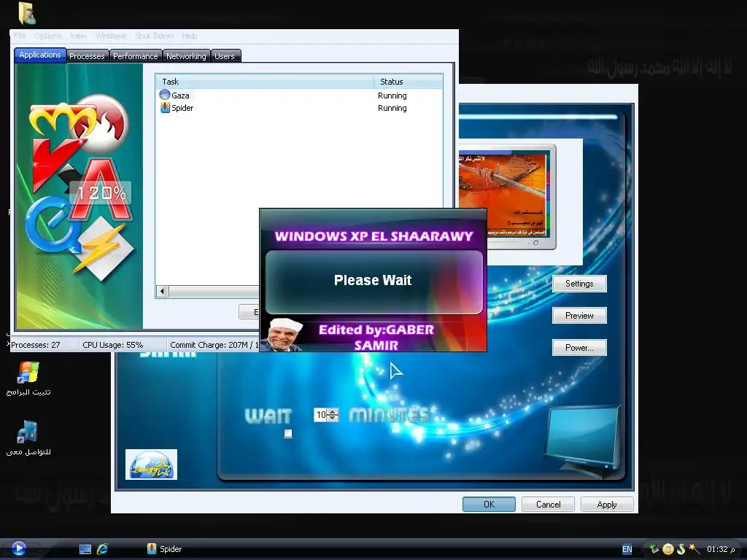Click Show Desktop icon in taskbar
This screenshot has height=560, width=747.
point(85,549)
